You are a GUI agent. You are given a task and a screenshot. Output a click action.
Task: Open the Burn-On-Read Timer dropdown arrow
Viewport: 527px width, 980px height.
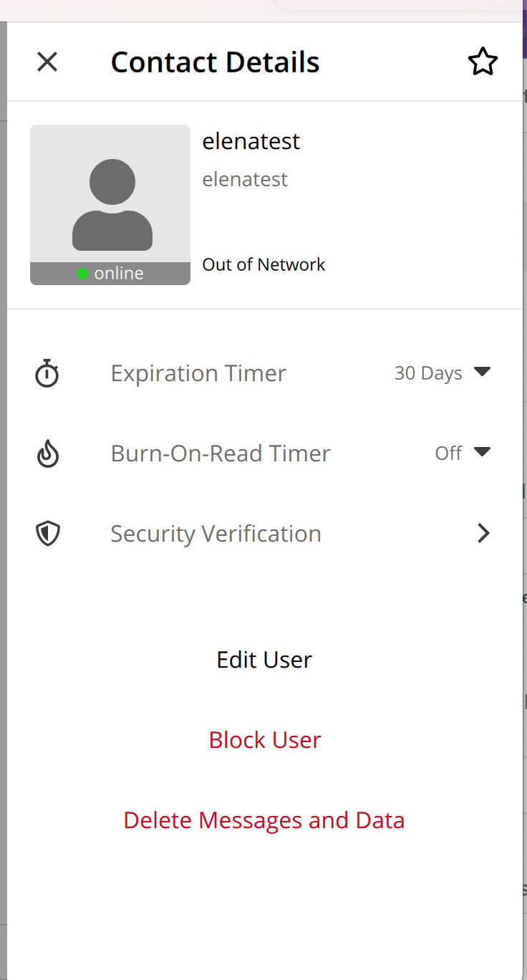tap(483, 452)
